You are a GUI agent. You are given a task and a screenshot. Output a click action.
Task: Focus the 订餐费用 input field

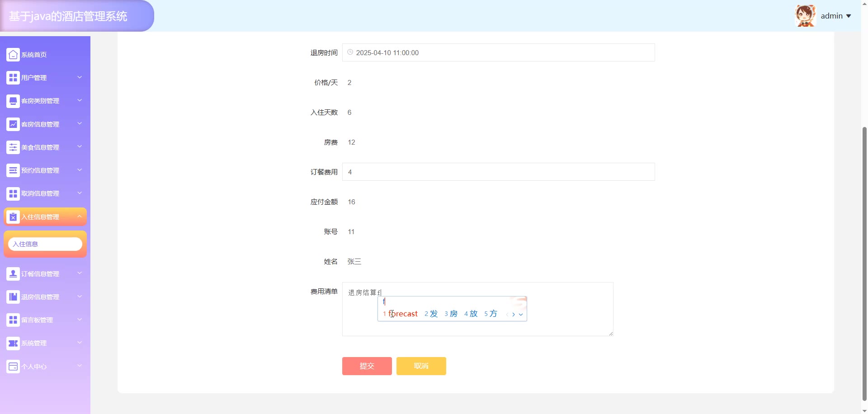pos(499,172)
